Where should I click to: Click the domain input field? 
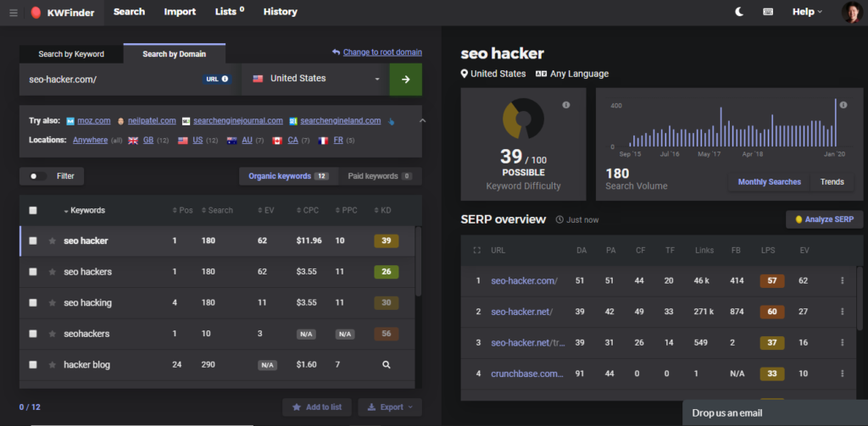pos(110,79)
